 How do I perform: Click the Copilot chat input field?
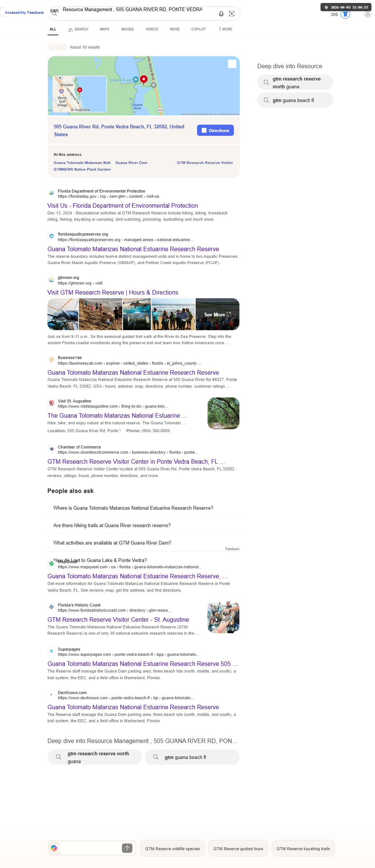90,848
